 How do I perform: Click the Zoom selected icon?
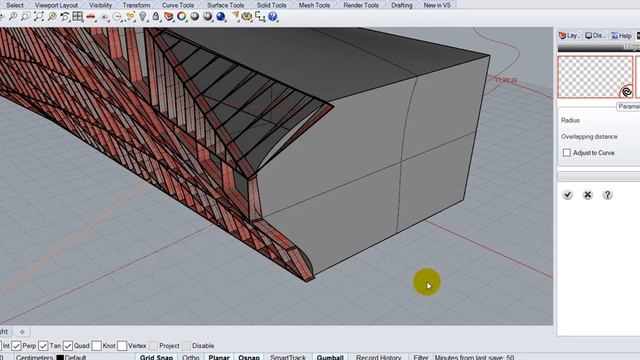point(52,17)
